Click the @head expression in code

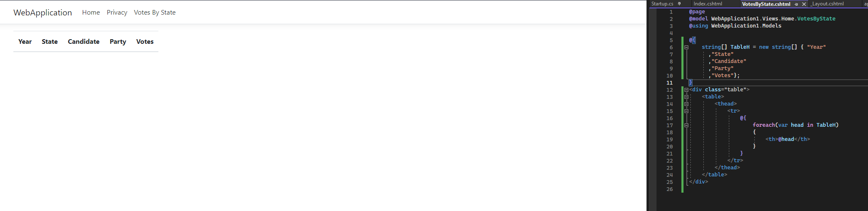tap(786, 139)
